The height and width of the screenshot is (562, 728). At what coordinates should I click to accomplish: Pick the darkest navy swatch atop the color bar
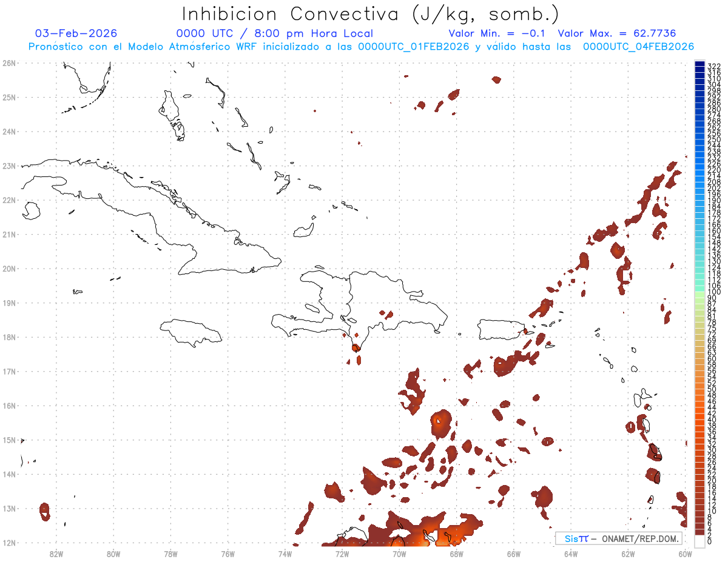pyautogui.click(x=700, y=65)
